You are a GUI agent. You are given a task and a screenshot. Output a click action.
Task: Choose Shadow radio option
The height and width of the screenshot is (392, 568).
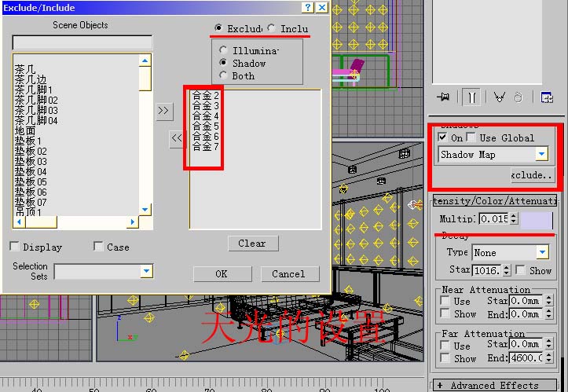[x=223, y=62]
